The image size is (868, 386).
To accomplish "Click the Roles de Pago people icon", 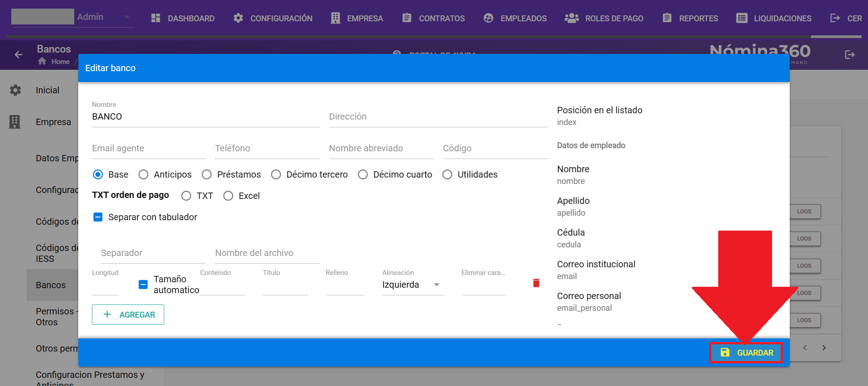I will pyautogui.click(x=572, y=18).
